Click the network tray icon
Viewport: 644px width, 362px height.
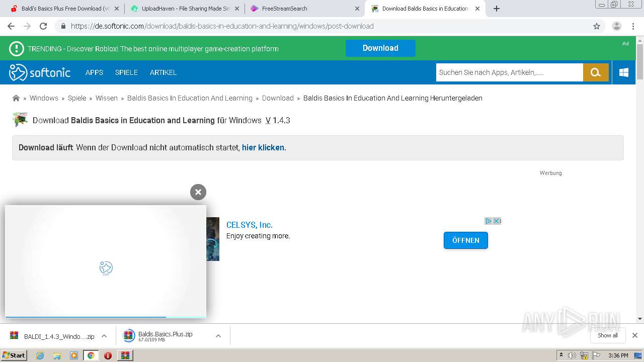click(584, 355)
